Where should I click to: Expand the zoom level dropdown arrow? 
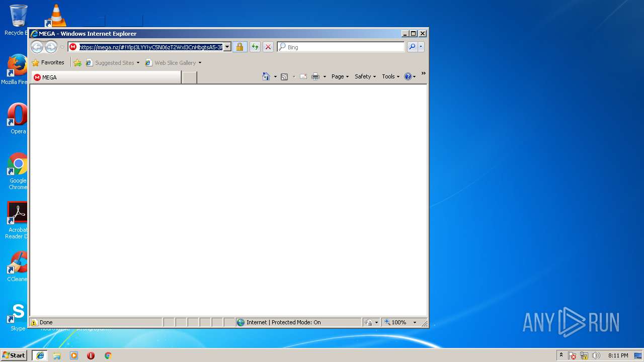[415, 322]
